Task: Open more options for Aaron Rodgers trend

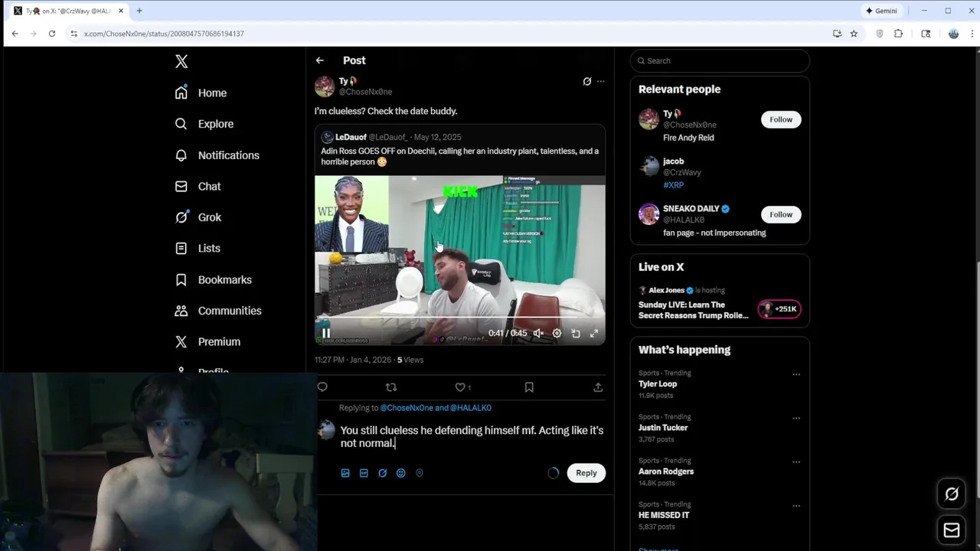Action: [x=796, y=462]
